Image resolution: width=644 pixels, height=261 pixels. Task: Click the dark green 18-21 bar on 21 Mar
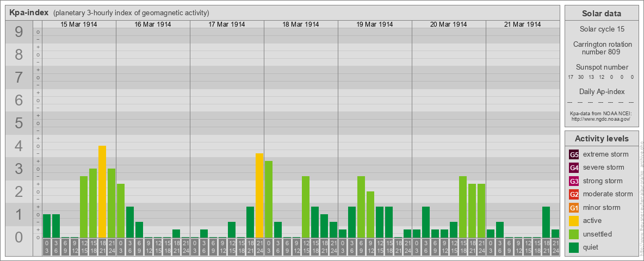(x=546, y=222)
